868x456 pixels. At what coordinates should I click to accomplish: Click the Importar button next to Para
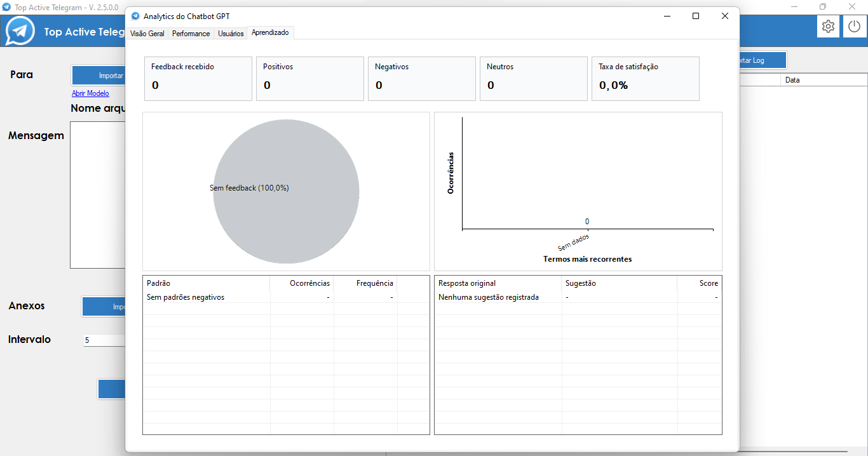(x=99, y=76)
